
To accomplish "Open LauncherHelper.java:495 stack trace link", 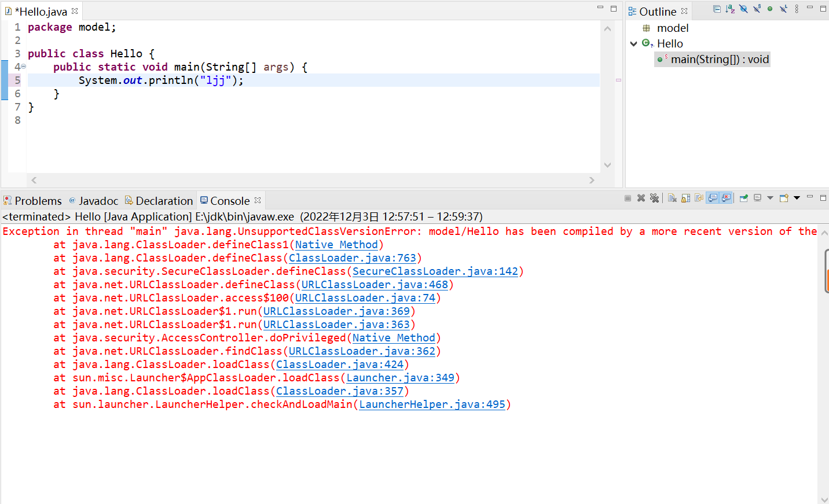I will click(x=432, y=404).
